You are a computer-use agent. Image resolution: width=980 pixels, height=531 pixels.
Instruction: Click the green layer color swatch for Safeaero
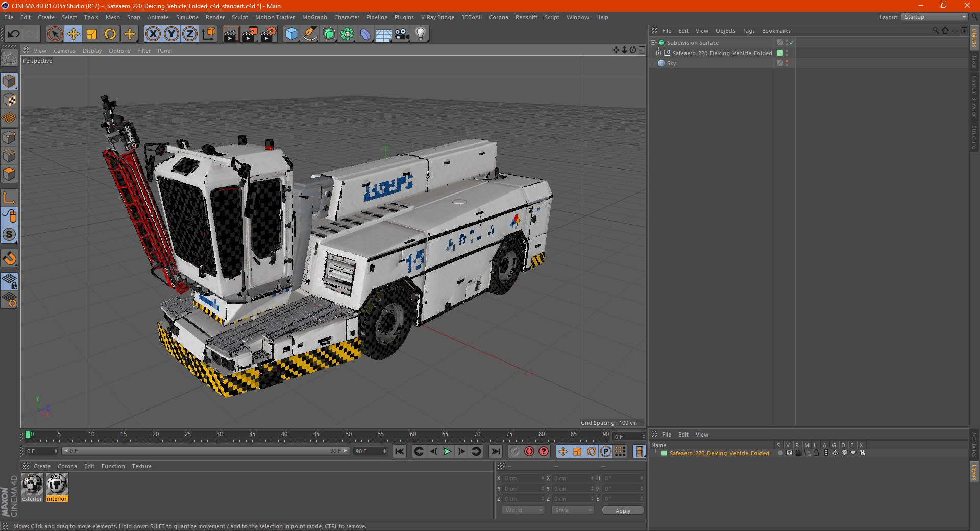[x=664, y=453]
